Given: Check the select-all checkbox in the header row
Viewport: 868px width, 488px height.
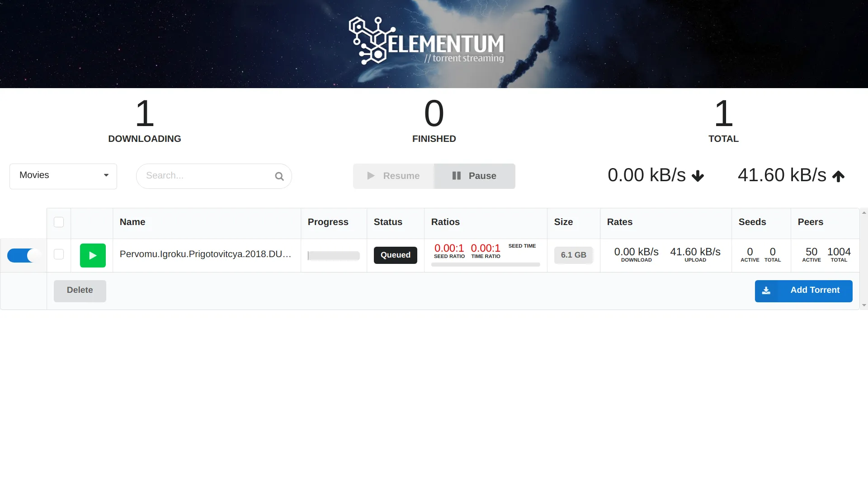Looking at the screenshot, I should click(x=59, y=222).
